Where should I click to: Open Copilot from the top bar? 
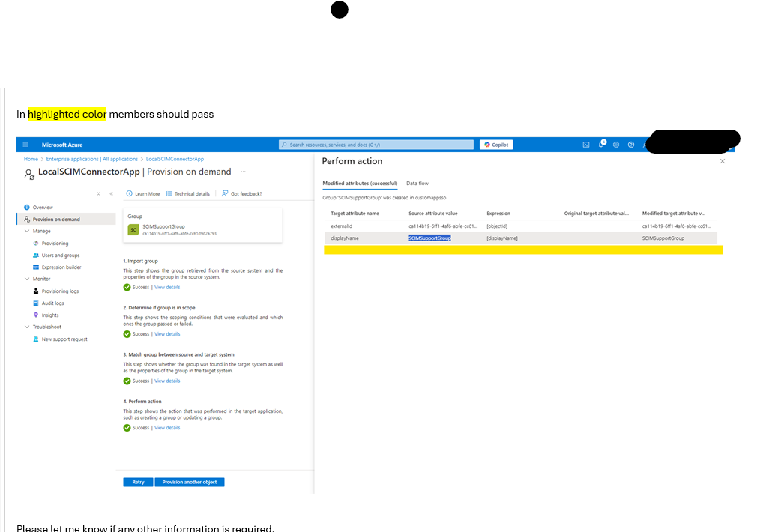(x=496, y=145)
